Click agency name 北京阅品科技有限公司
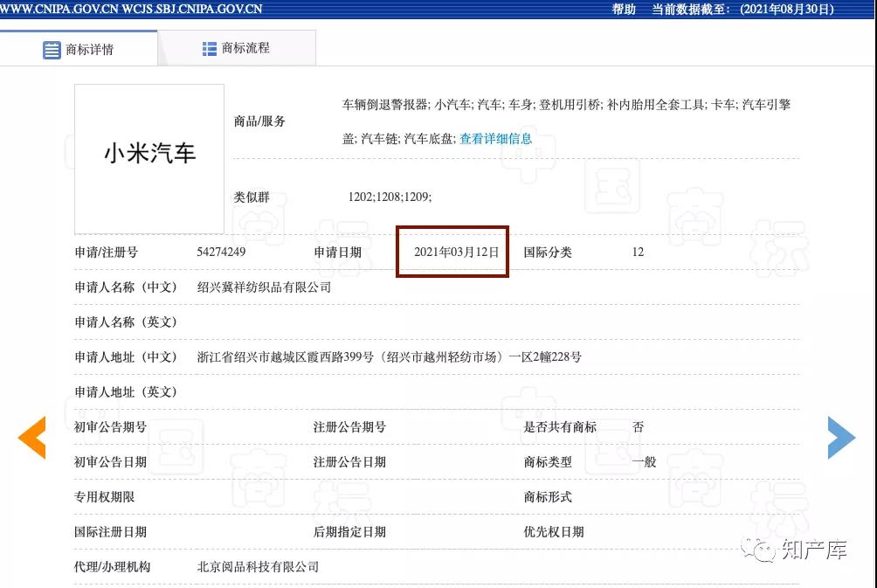The height and width of the screenshot is (588, 877). click(259, 567)
